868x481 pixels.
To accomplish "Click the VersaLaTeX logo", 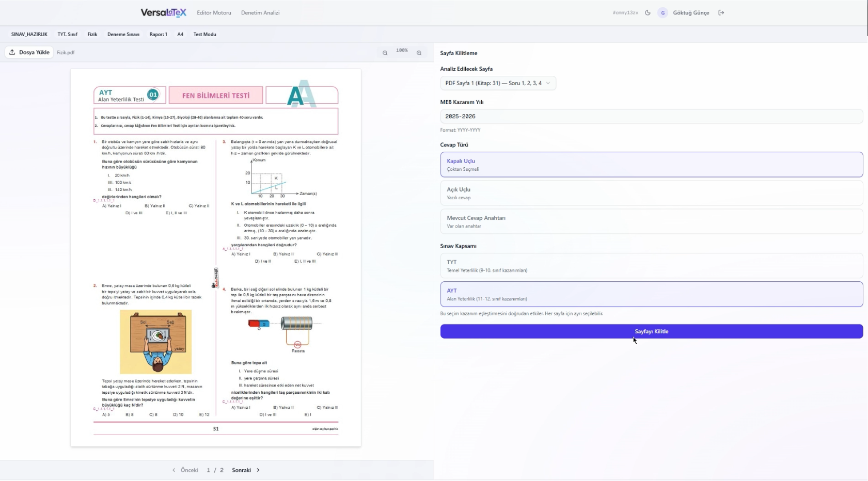I will [x=163, y=13].
